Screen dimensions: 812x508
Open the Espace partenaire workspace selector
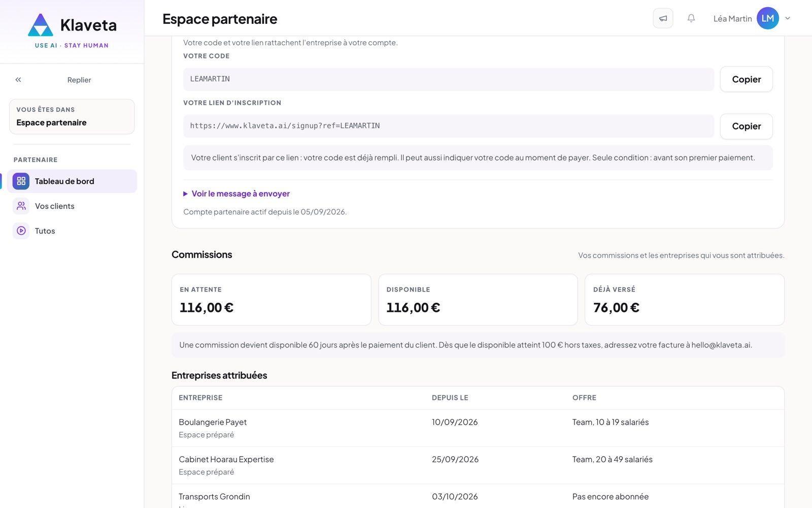[72, 116]
